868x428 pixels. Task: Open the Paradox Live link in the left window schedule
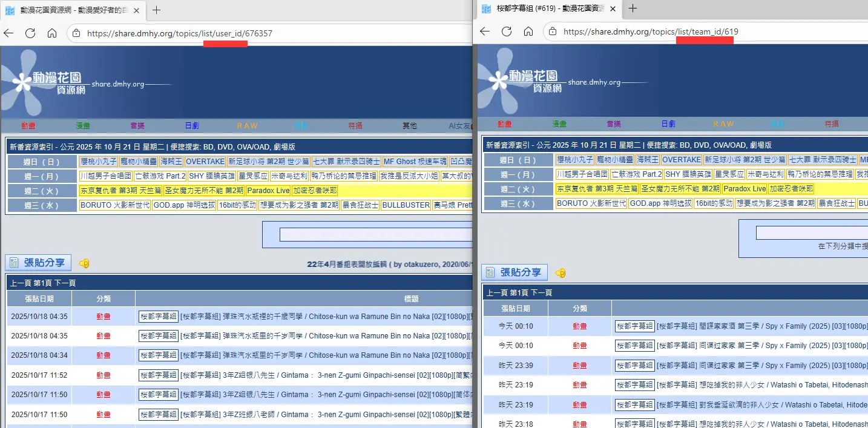tap(268, 190)
